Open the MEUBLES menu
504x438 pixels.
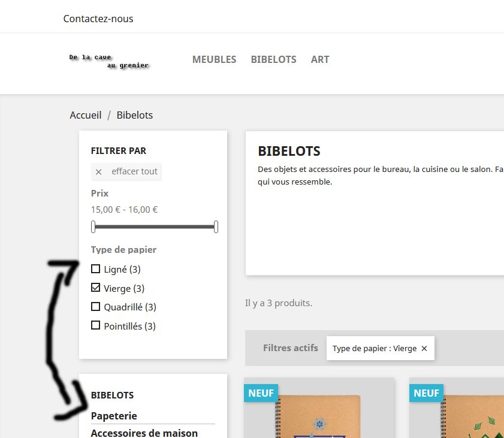tap(214, 59)
